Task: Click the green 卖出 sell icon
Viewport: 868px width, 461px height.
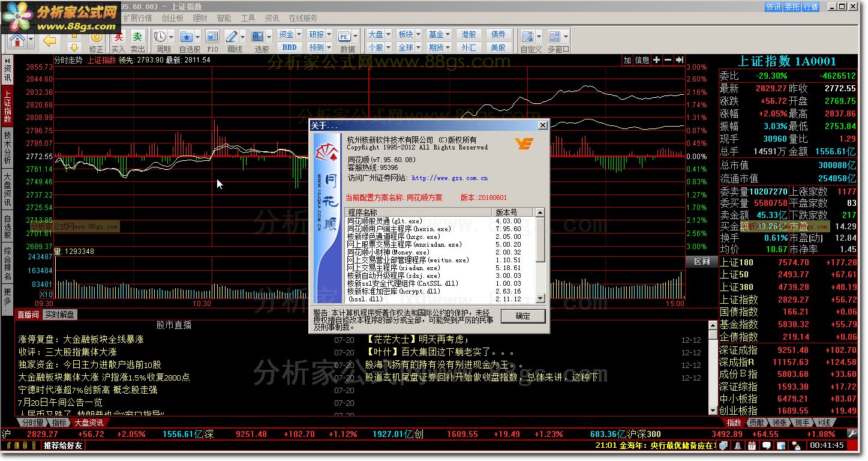Action: [137, 37]
